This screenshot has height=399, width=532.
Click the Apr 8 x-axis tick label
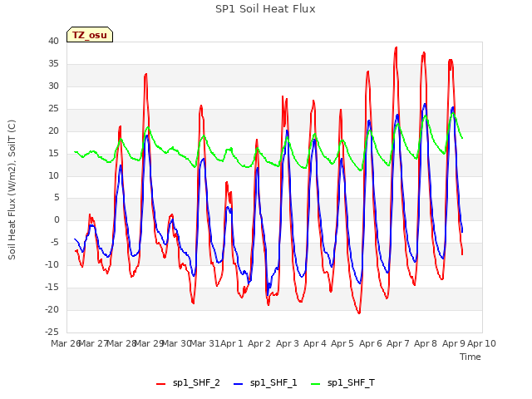point(426,343)
